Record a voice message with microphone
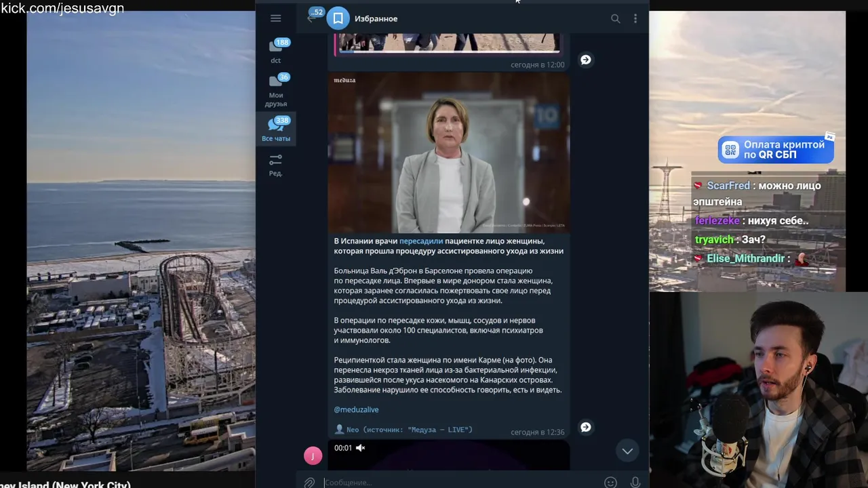 click(635, 482)
